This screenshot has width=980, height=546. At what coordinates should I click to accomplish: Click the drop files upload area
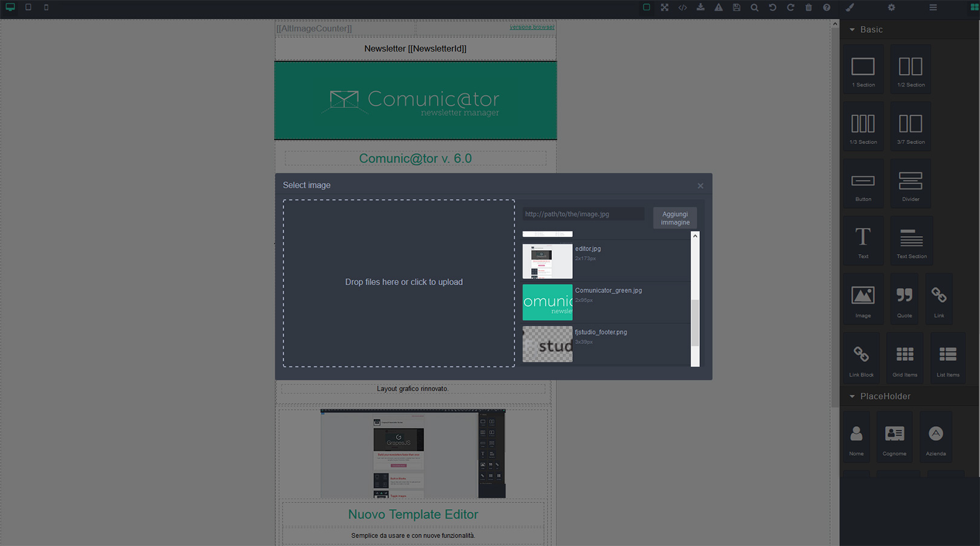(399, 283)
